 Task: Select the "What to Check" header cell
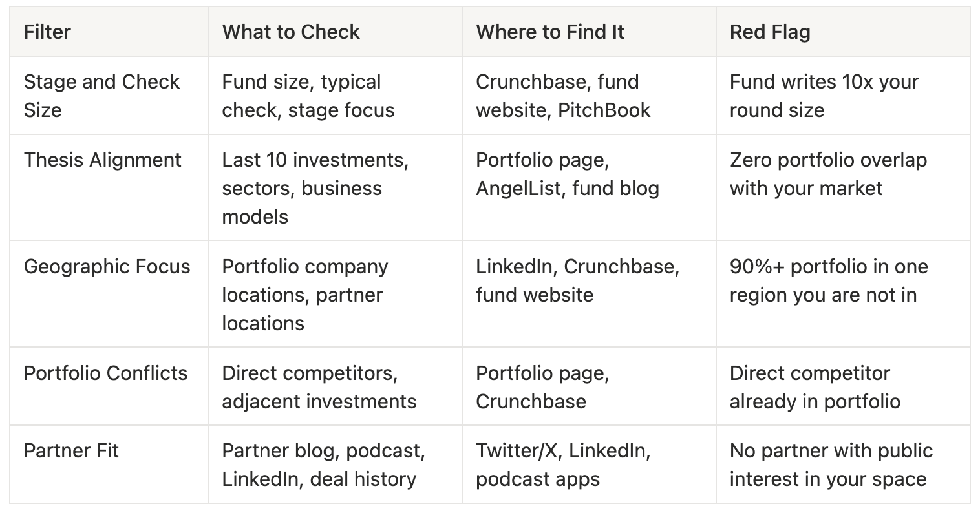click(291, 32)
